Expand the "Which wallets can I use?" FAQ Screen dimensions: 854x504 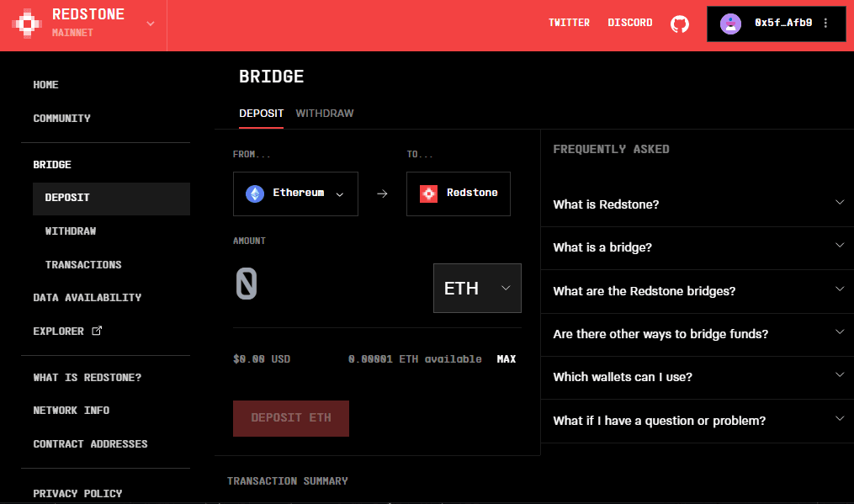pos(698,377)
